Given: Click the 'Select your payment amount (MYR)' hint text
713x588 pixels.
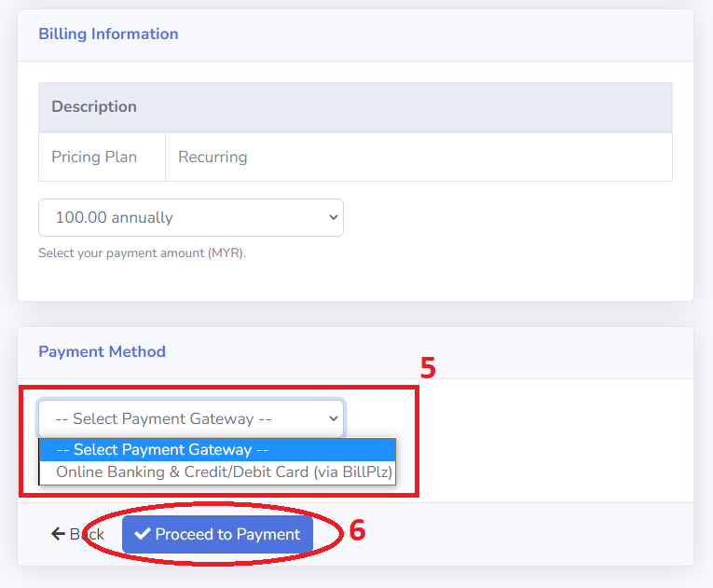Looking at the screenshot, I should click(x=142, y=253).
